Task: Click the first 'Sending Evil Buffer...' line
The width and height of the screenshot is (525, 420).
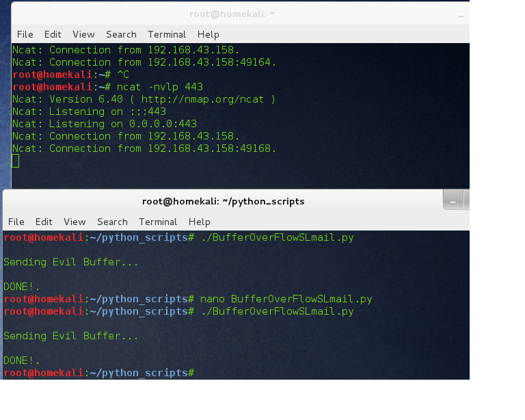Action: [70, 262]
